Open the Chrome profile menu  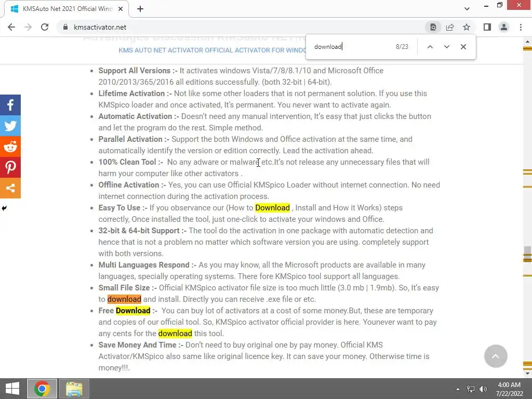point(504,27)
